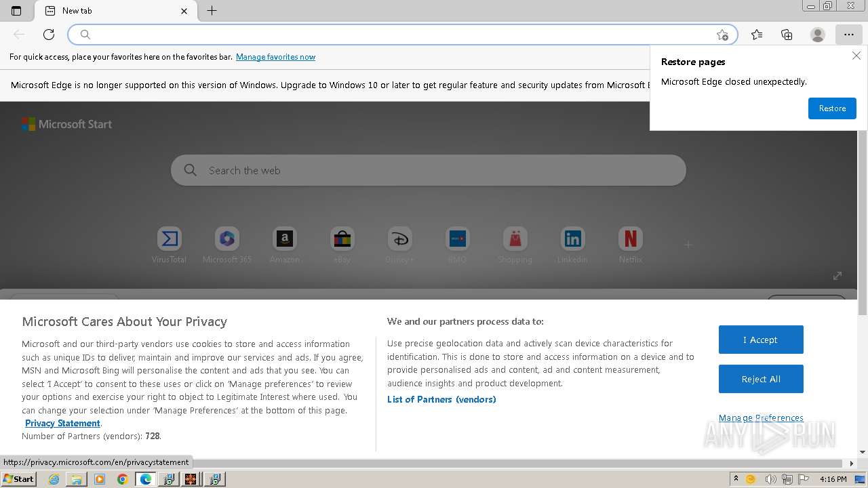The height and width of the screenshot is (488, 868).
Task: Click the 4:16 PM clock
Action: pos(833,479)
